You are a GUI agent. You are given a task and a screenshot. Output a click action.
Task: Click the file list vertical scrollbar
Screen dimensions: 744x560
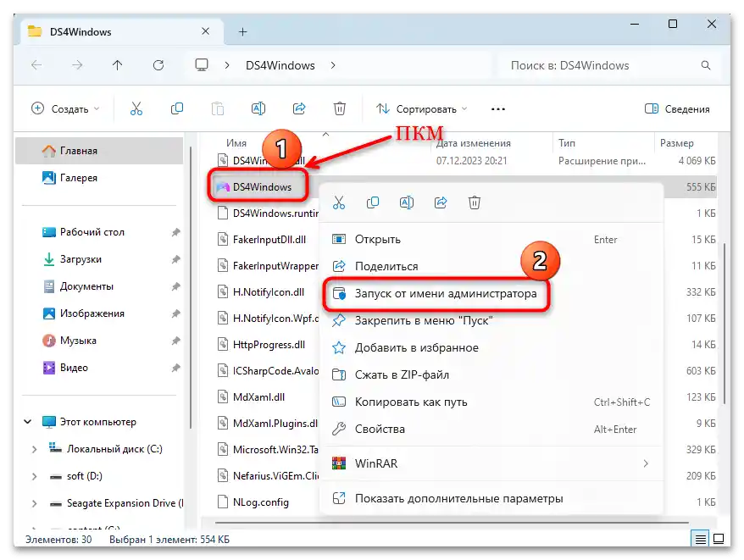coord(725,323)
